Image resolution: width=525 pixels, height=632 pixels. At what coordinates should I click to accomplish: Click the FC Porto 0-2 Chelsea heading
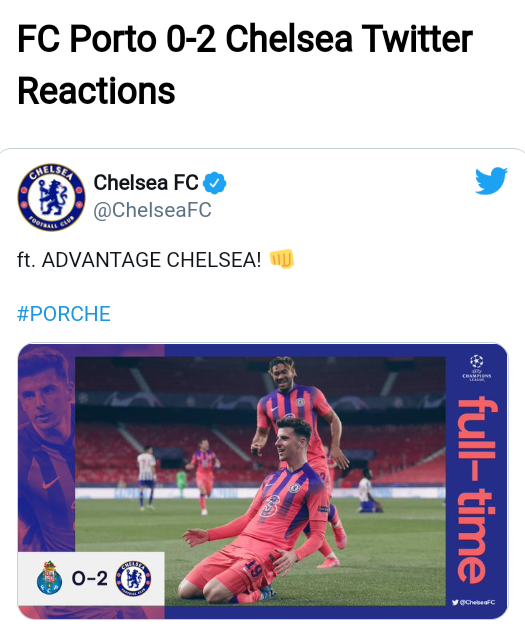coord(245,64)
